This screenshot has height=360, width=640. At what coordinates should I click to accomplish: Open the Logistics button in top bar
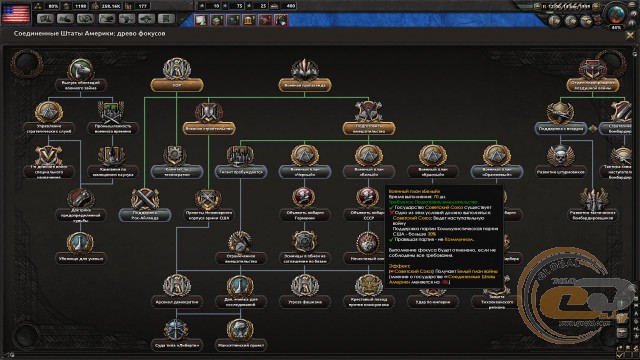point(167,19)
